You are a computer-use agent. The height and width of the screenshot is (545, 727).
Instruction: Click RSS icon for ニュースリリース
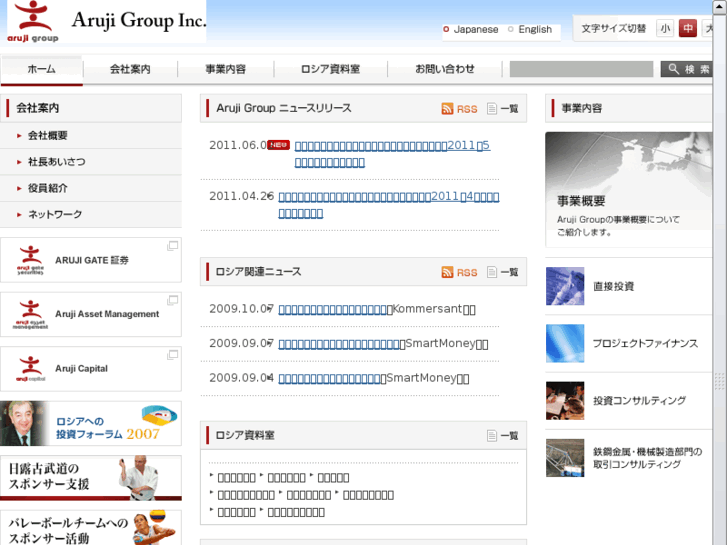coord(459,109)
